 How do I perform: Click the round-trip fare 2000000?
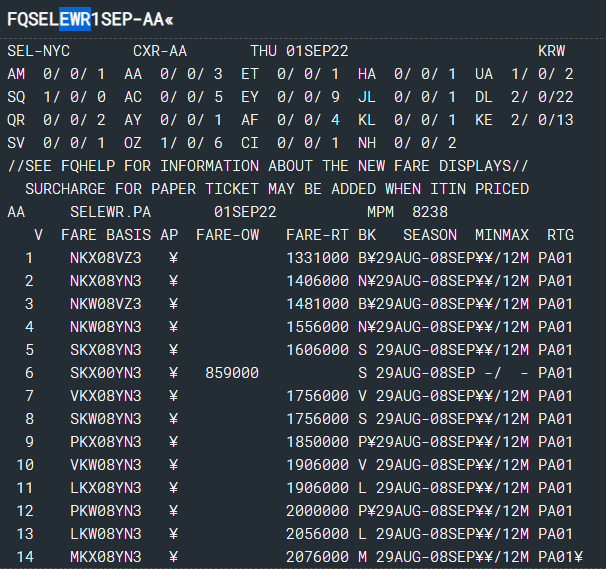[317, 511]
